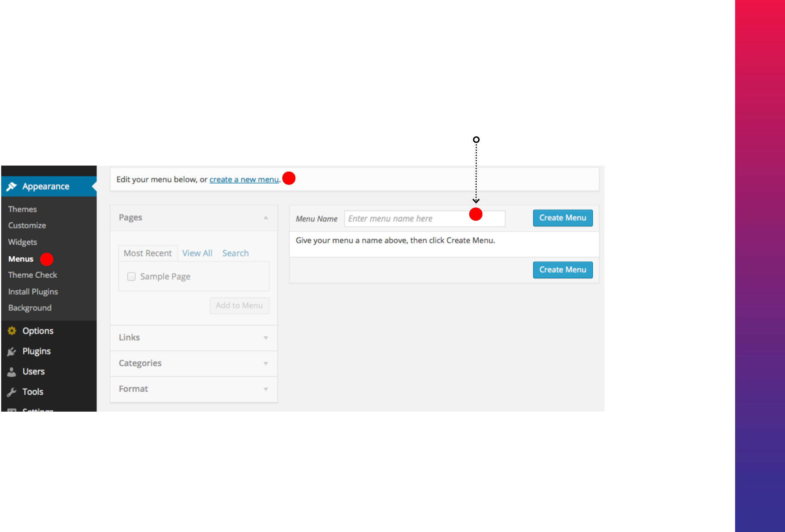The height and width of the screenshot is (532, 785).
Task: Expand the Links section
Action: pyautogui.click(x=266, y=338)
